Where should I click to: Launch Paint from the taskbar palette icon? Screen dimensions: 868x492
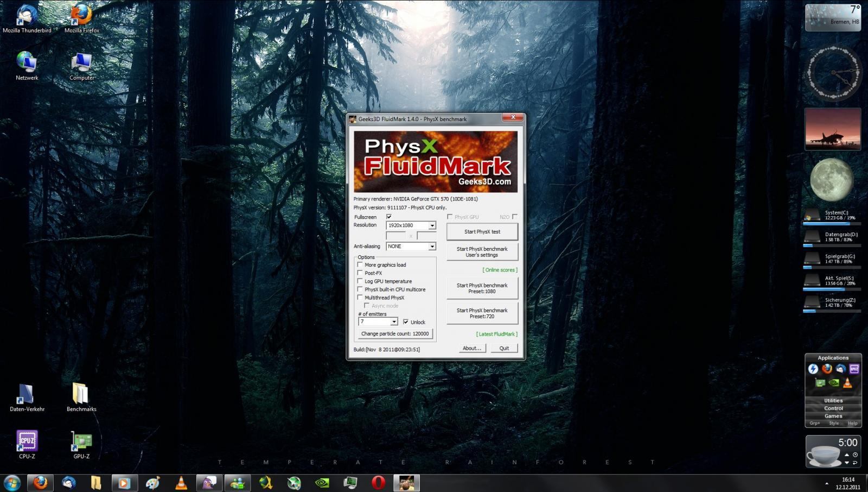(153, 482)
